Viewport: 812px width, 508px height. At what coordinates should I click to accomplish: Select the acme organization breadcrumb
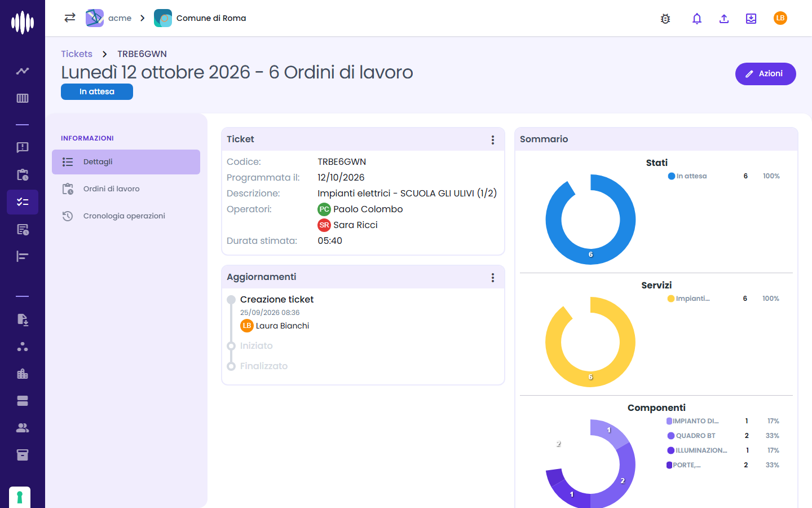click(109, 18)
